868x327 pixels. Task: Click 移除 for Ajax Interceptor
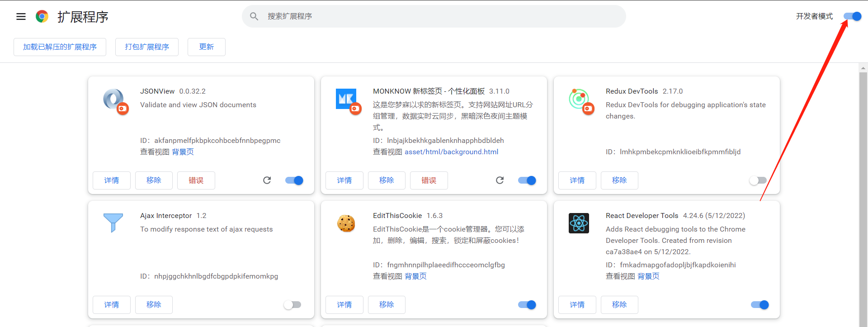point(154,305)
